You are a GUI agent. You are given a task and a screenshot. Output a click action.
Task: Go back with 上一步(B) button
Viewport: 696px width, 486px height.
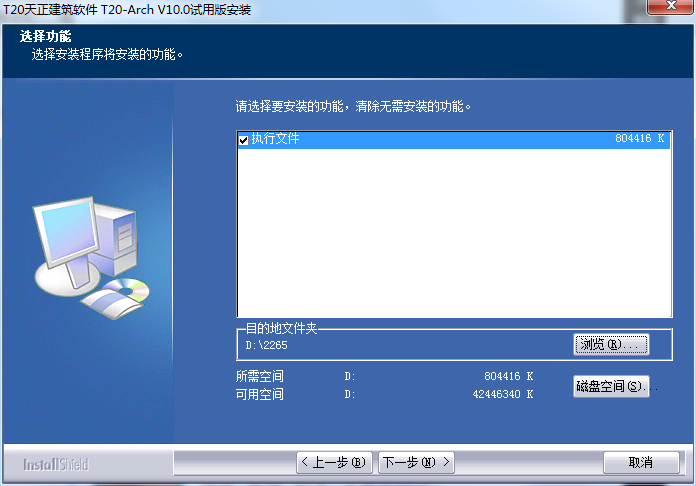[x=334, y=462]
